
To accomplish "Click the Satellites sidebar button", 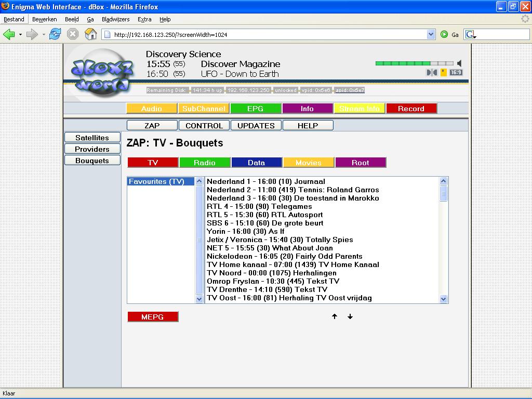I will (92, 137).
